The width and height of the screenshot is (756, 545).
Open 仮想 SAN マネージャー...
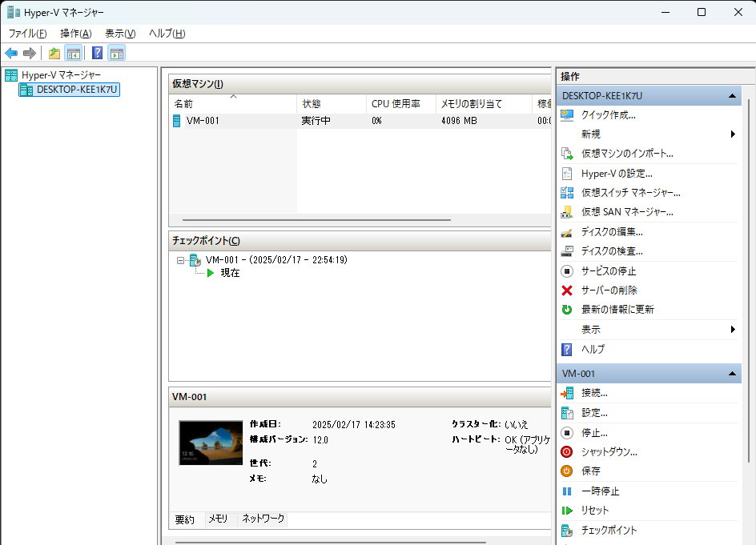pos(627,212)
